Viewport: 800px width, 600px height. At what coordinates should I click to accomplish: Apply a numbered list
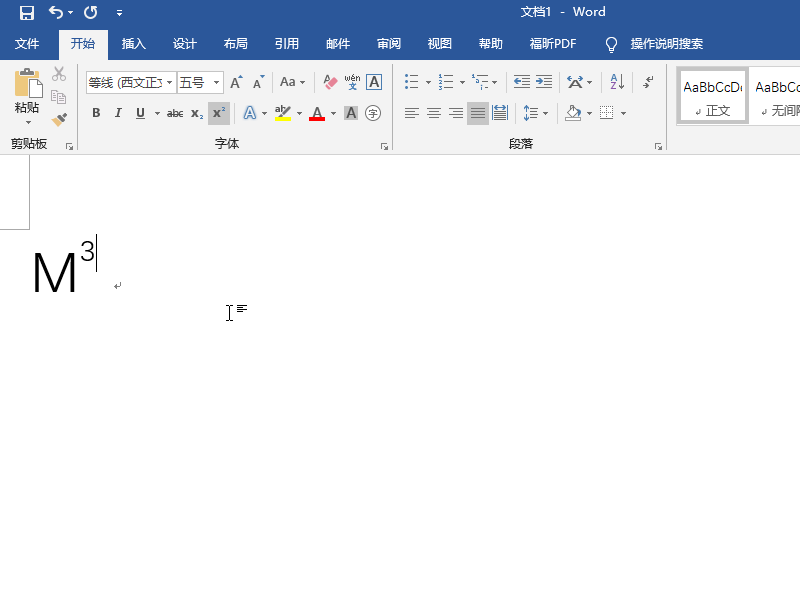[x=446, y=82]
